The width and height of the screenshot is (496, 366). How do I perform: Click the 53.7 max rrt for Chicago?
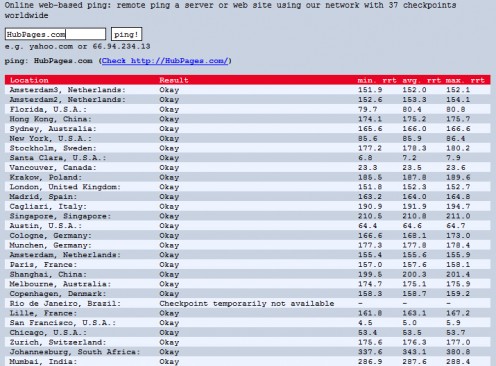(456, 332)
